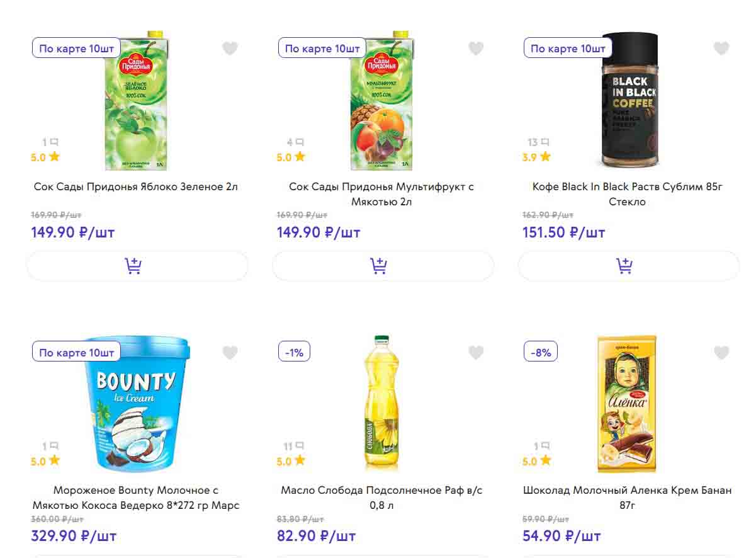Click sunflower oil bottle image
The width and height of the screenshot is (756, 558).
coord(381,404)
